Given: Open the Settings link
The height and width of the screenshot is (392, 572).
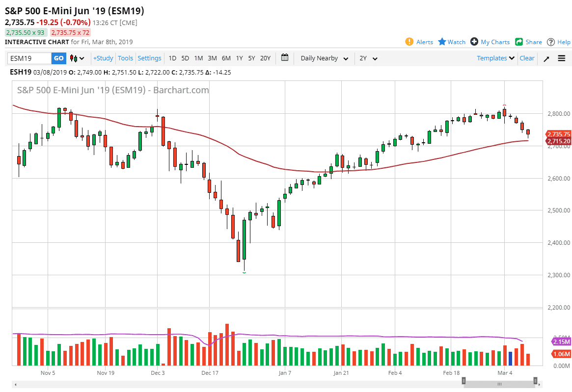Looking at the screenshot, I should pyautogui.click(x=149, y=58).
